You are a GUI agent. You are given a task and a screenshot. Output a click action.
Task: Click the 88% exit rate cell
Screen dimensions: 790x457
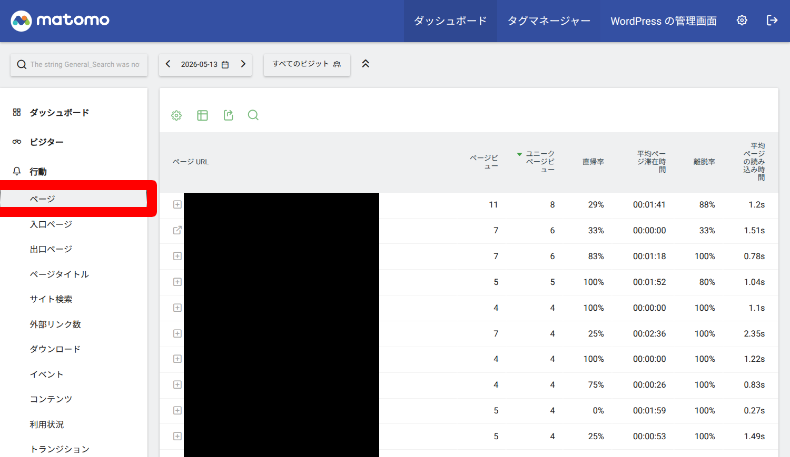pos(707,205)
